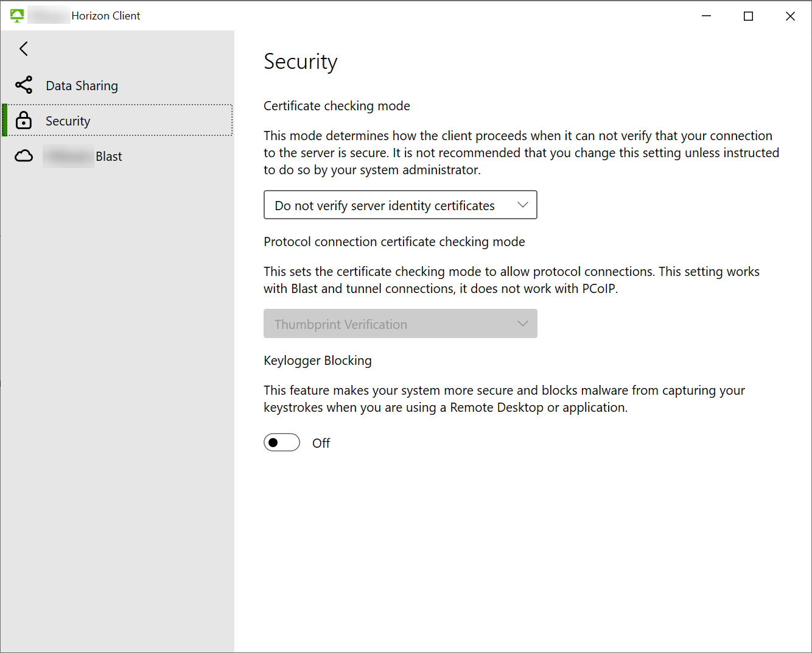Click the Security padlock icon
This screenshot has height=653, width=812.
24,121
